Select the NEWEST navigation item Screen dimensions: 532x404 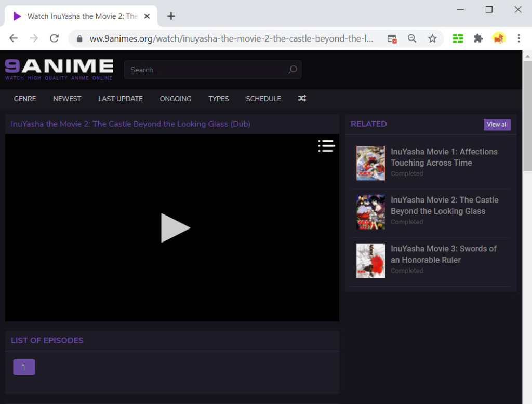pyautogui.click(x=67, y=98)
